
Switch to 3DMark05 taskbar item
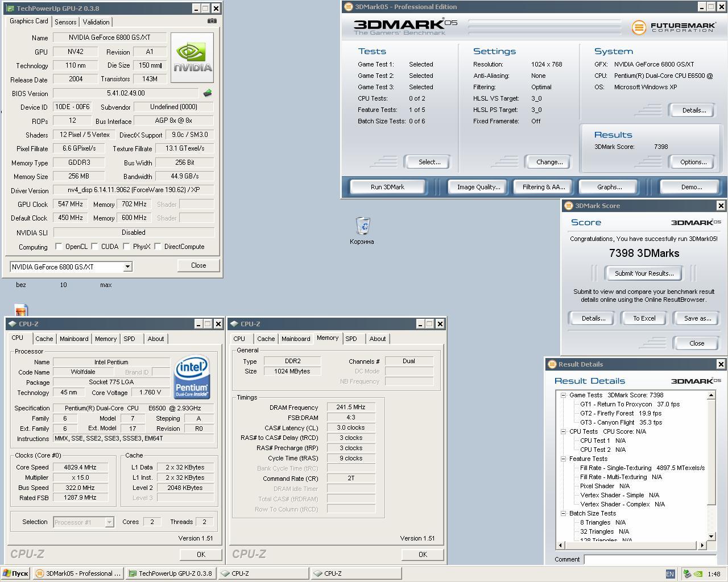click(78, 573)
